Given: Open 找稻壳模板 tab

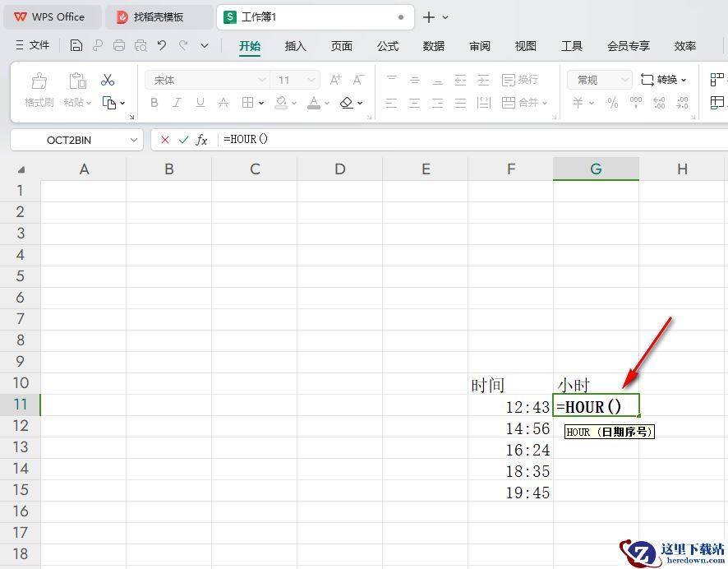Looking at the screenshot, I should [159, 17].
